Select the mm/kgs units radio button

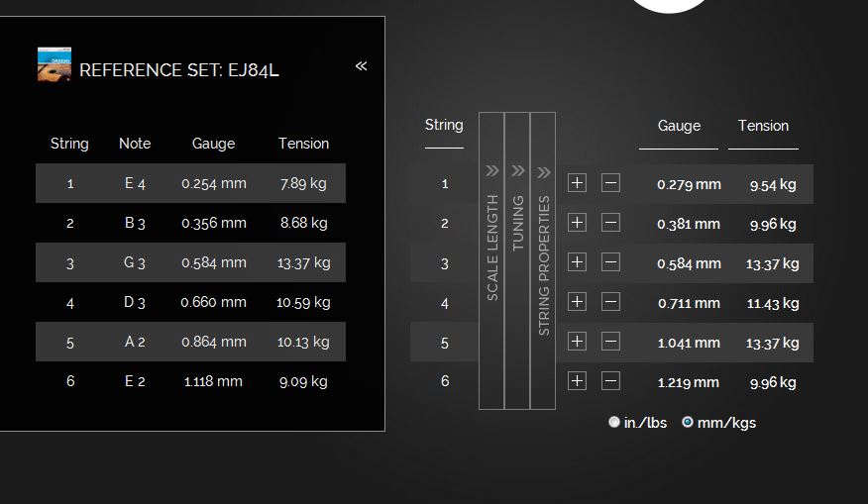coord(688,422)
